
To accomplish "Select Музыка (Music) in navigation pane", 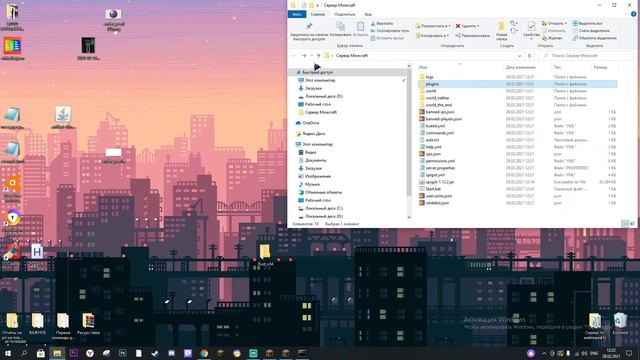I will pyautogui.click(x=312, y=184).
